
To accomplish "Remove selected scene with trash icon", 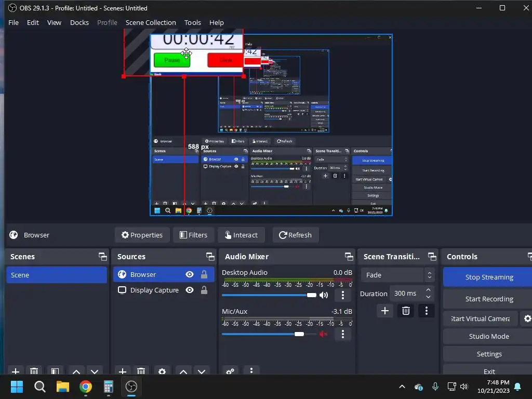I will [x=34, y=371].
